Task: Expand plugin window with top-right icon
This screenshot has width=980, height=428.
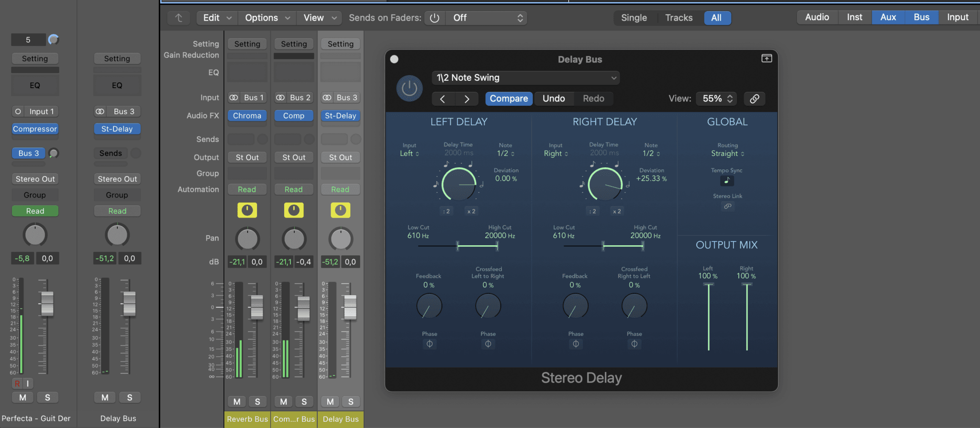Action: click(x=767, y=58)
